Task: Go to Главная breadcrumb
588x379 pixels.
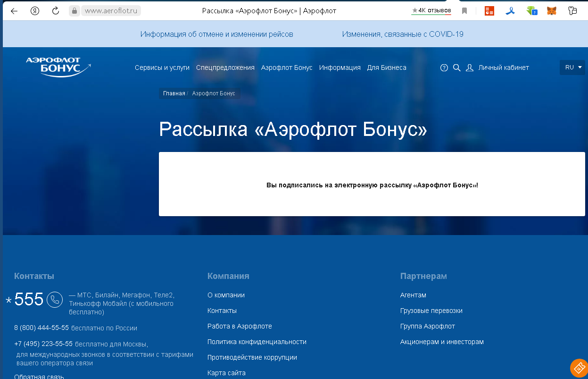Action: tap(174, 93)
